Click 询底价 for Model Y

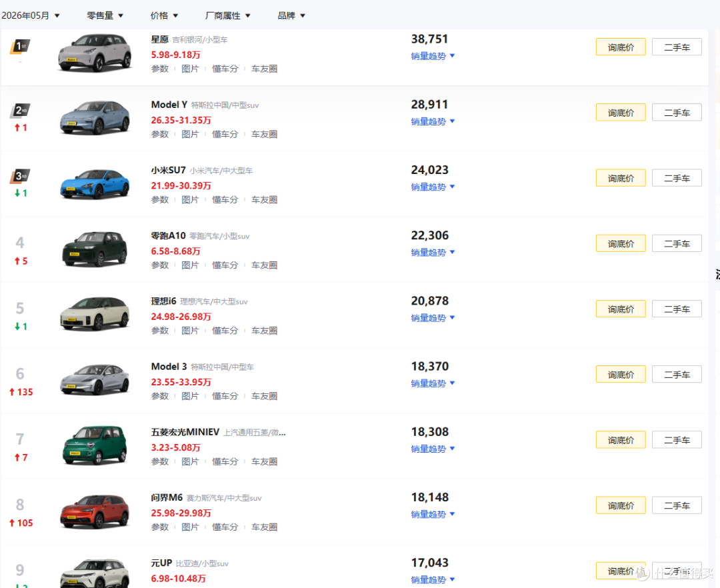tap(621, 113)
